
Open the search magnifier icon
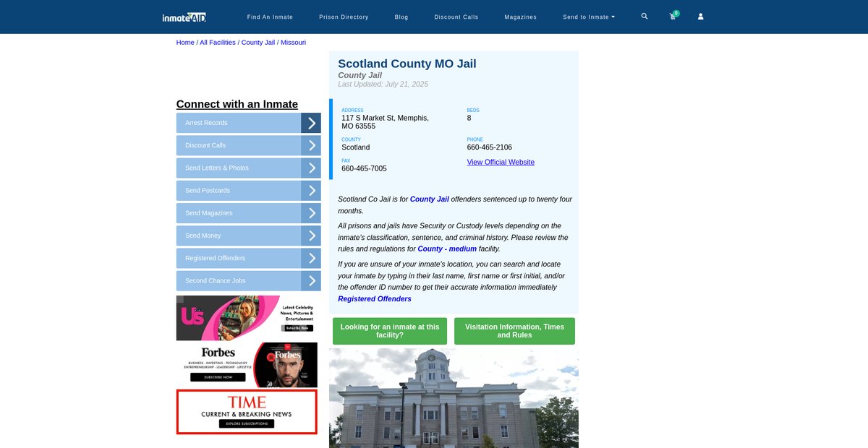click(x=644, y=16)
